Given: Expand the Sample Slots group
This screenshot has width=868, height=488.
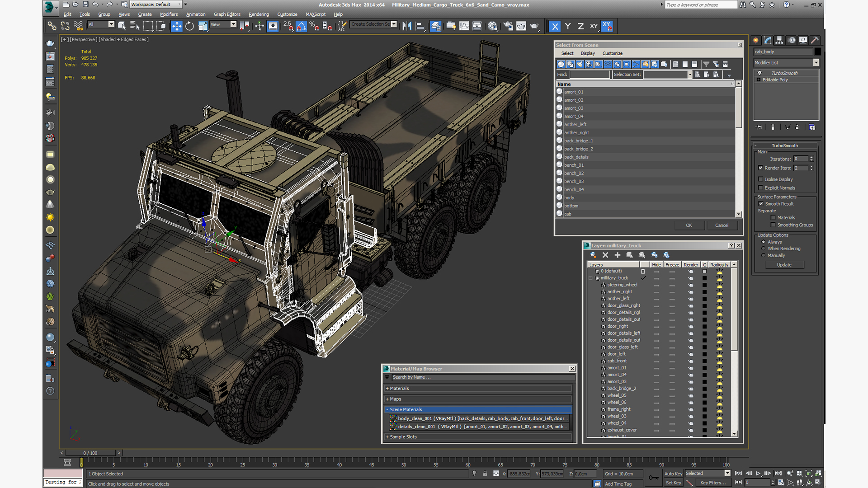Looking at the screenshot, I should point(478,437).
